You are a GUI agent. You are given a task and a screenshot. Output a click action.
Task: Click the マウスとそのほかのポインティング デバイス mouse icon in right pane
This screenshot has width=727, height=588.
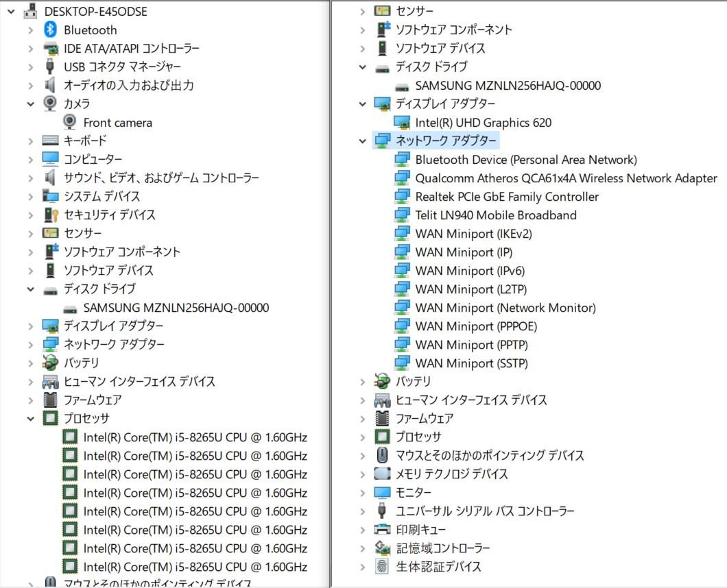tap(382, 455)
